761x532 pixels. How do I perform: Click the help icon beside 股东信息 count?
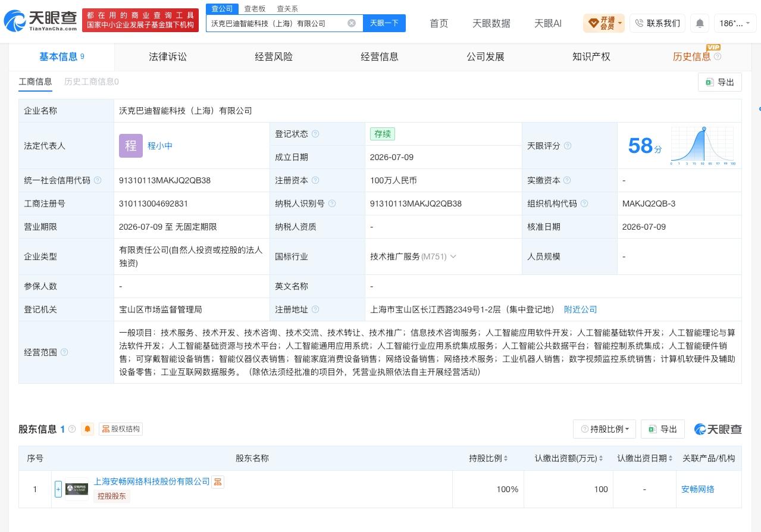pyautogui.click(x=72, y=429)
